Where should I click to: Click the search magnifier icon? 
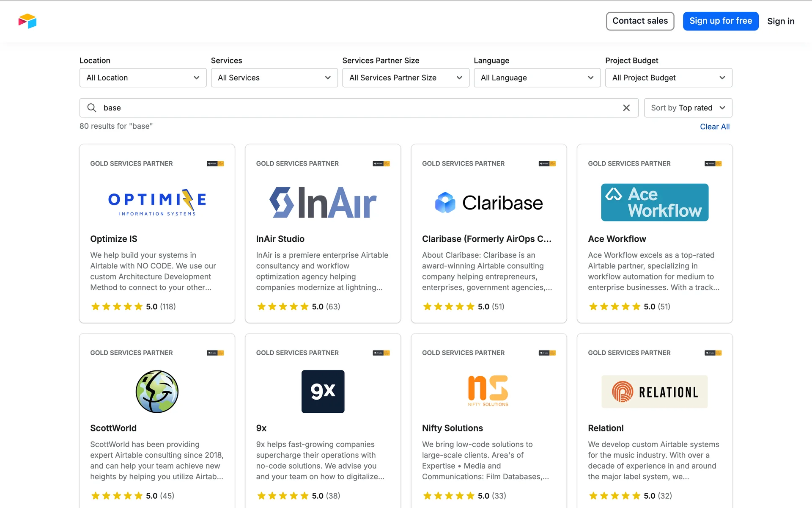(x=92, y=108)
